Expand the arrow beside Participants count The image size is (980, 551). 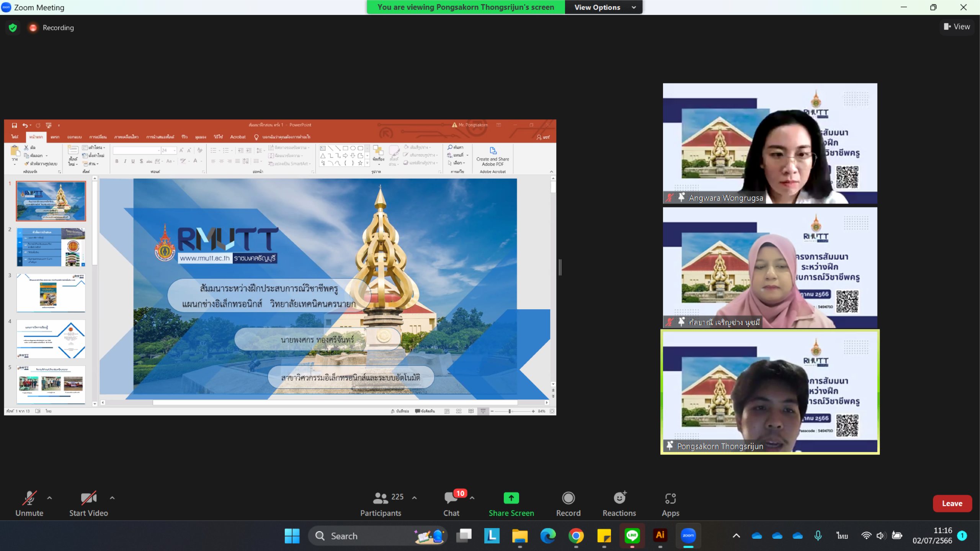coord(414,498)
